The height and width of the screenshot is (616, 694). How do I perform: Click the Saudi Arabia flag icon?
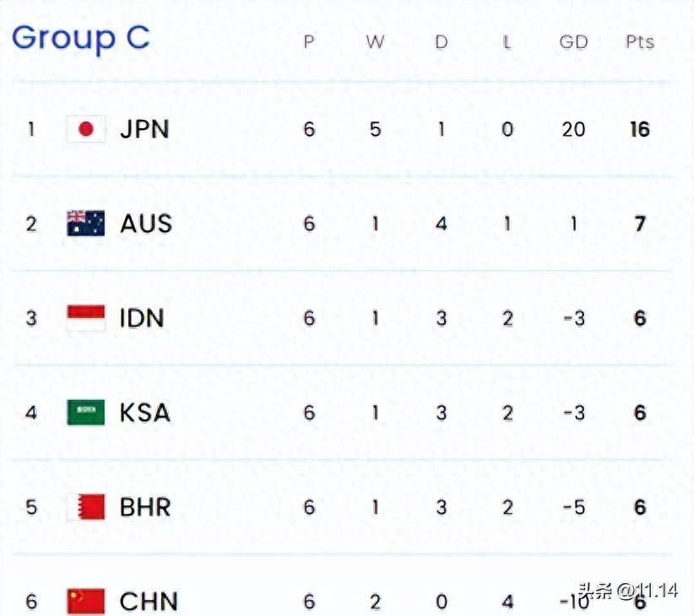pos(85,413)
